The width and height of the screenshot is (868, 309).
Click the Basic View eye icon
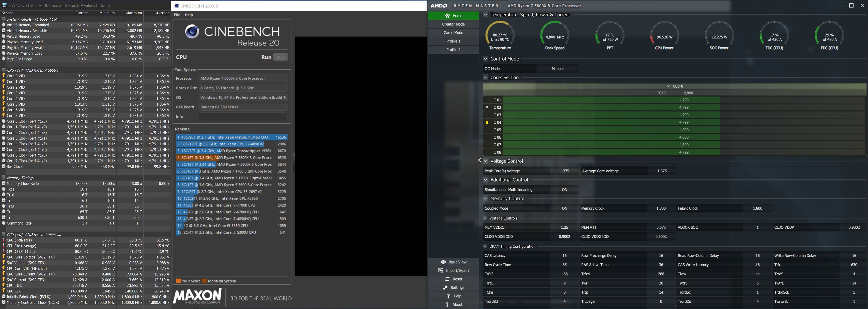coord(443,262)
